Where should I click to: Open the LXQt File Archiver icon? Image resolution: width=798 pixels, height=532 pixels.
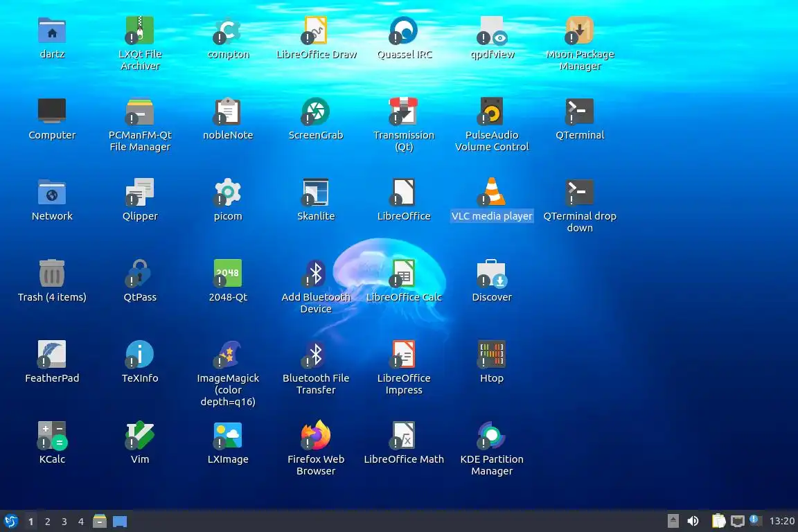coord(140,30)
